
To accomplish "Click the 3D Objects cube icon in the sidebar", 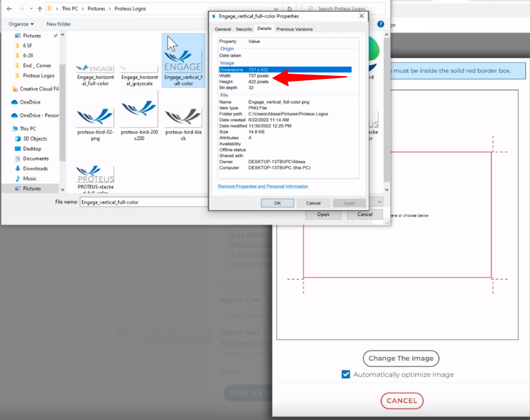I will pos(17,139).
